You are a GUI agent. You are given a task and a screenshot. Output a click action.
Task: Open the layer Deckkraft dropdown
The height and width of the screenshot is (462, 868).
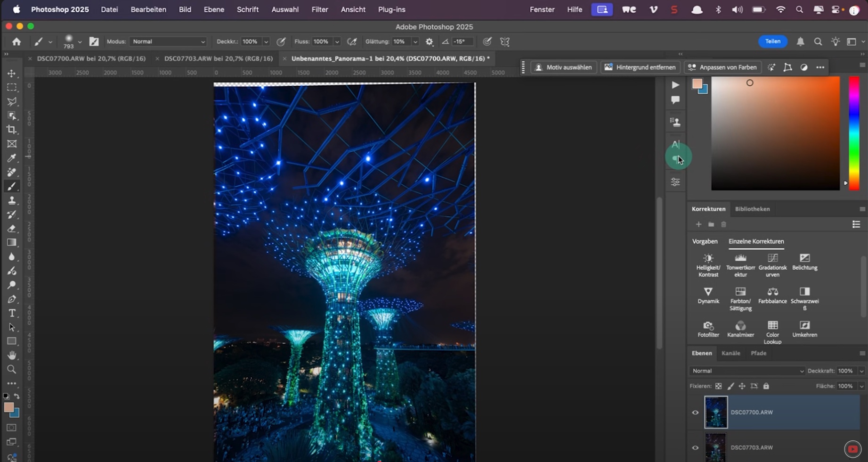pos(861,371)
